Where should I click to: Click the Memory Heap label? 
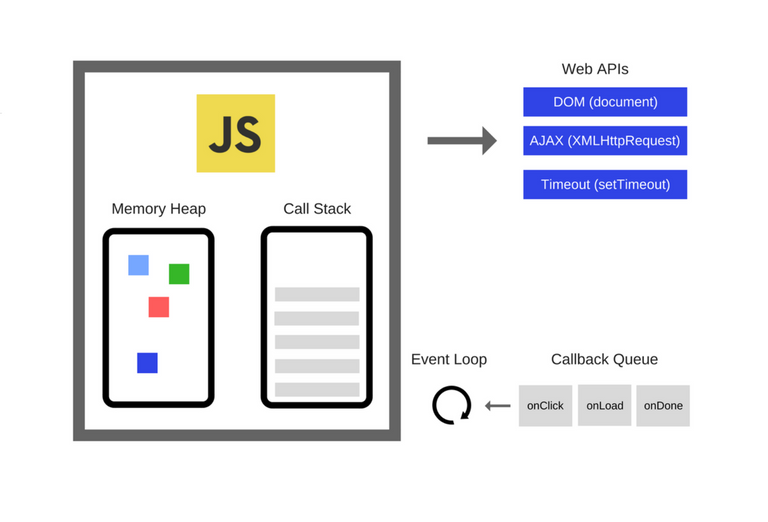(x=159, y=209)
